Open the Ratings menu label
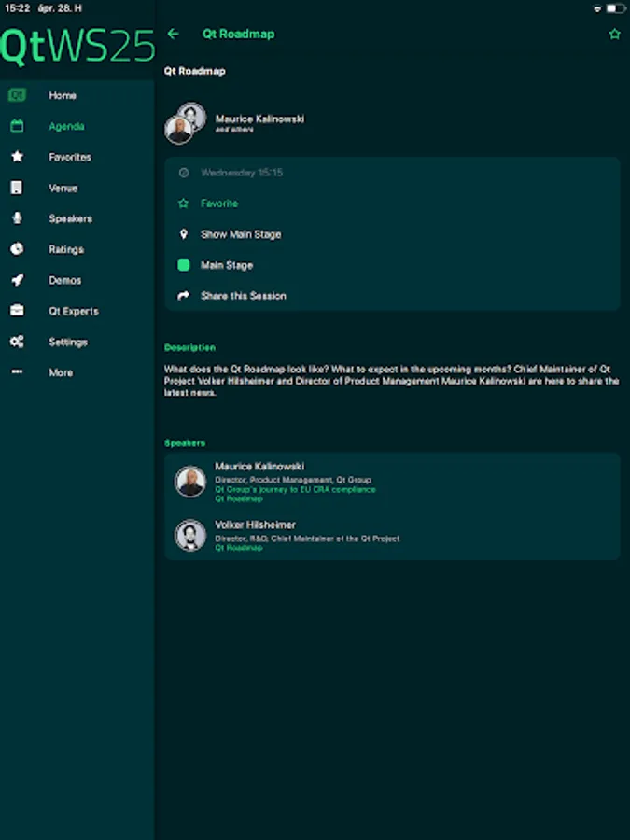 click(66, 249)
